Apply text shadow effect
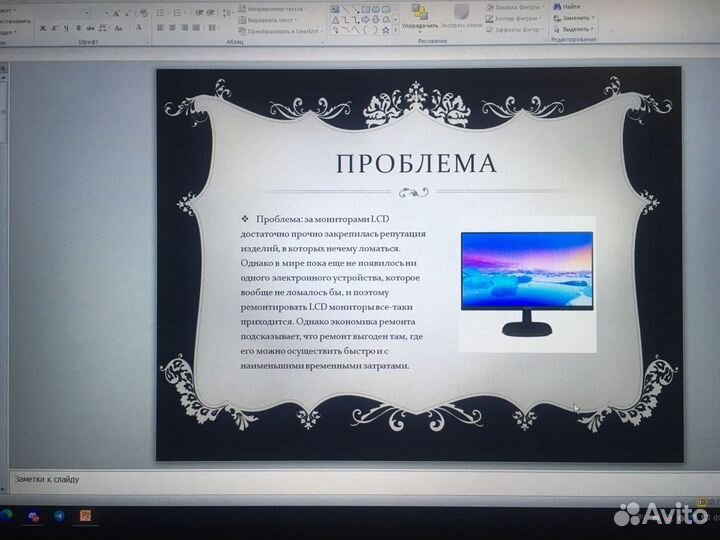Screen dimensions: 720x540 78,28
